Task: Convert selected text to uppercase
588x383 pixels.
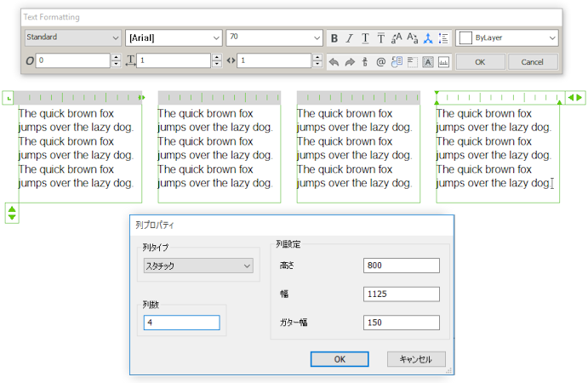Action: pos(397,38)
